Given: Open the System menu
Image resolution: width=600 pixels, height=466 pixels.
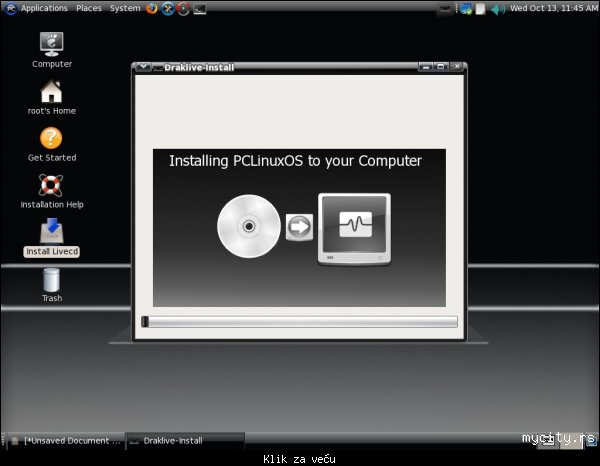Looking at the screenshot, I should pos(125,8).
